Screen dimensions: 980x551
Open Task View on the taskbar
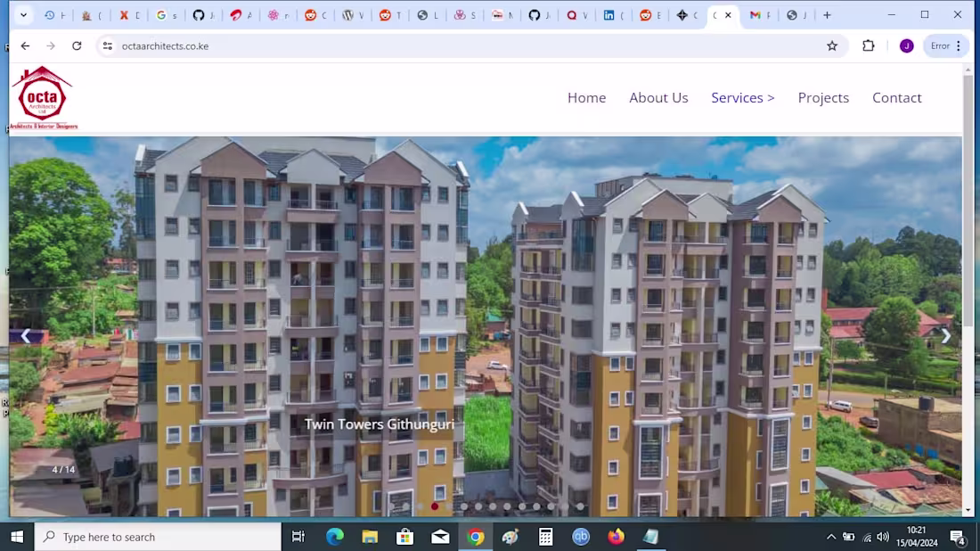coord(298,537)
